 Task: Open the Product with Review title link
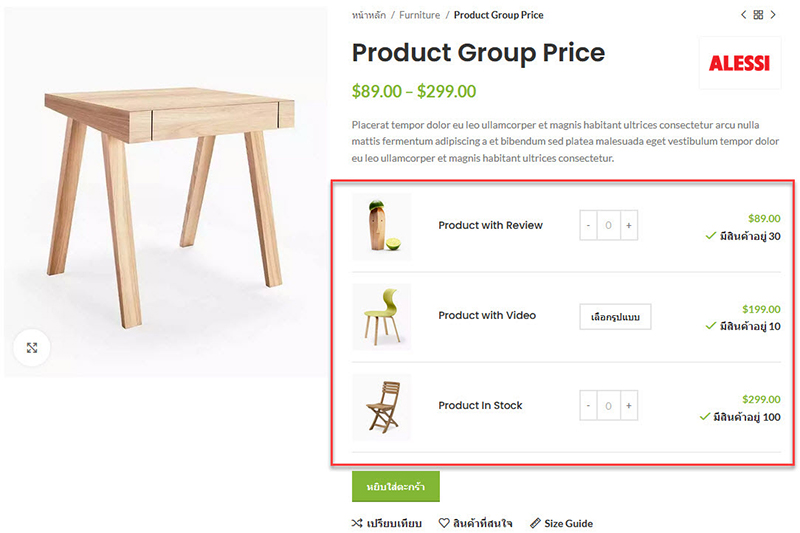tap(490, 225)
